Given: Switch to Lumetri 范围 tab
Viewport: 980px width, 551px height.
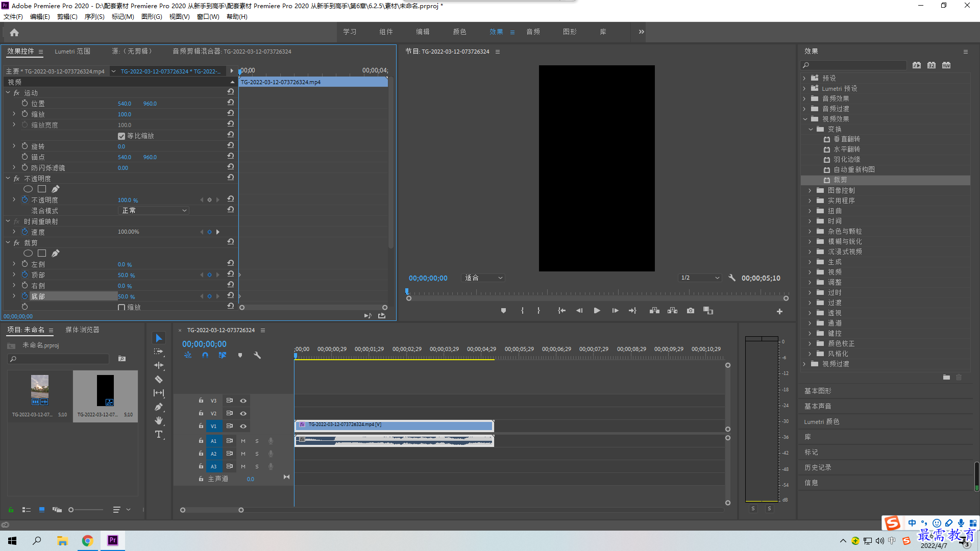Looking at the screenshot, I should tap(72, 52).
